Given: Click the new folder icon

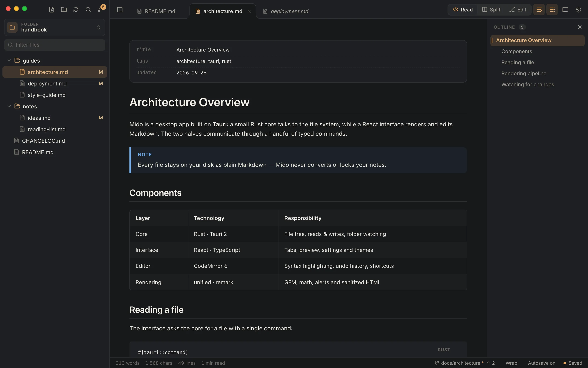Looking at the screenshot, I should [64, 9].
